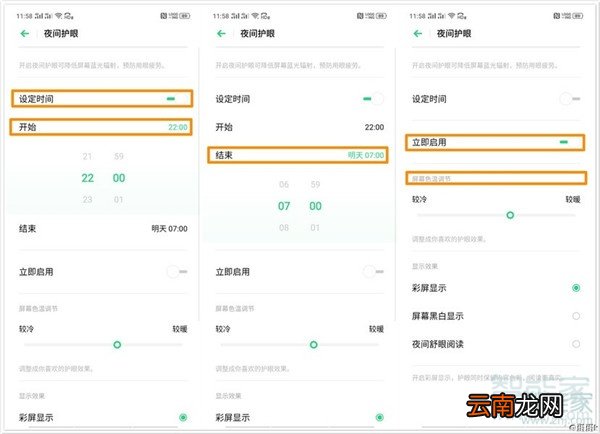
Task: Tap 较暖 label in right screen
Action: coord(573,199)
